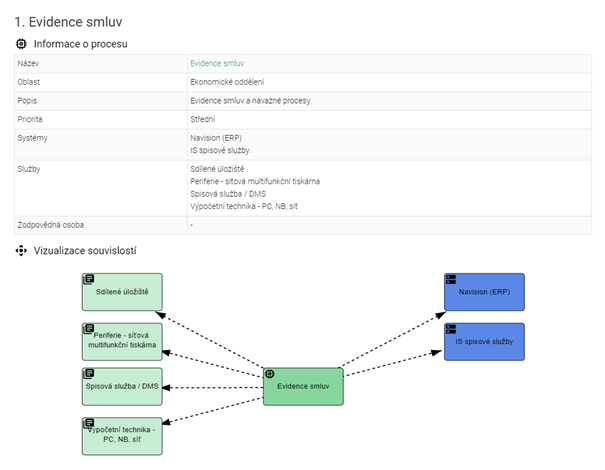Viewport: 605px width, 470px height.
Task: Click the process chip icon beside Informace o procesu
Action: pyautogui.click(x=21, y=44)
